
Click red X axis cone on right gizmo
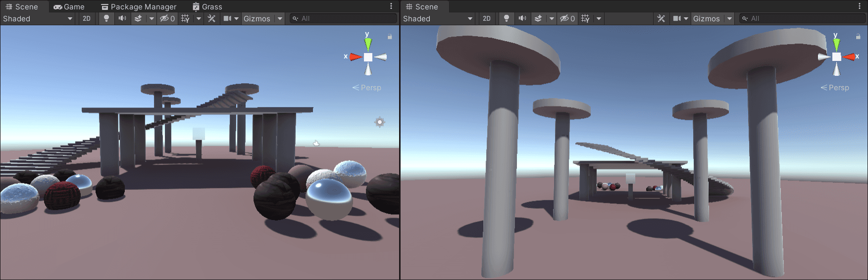[849, 57]
